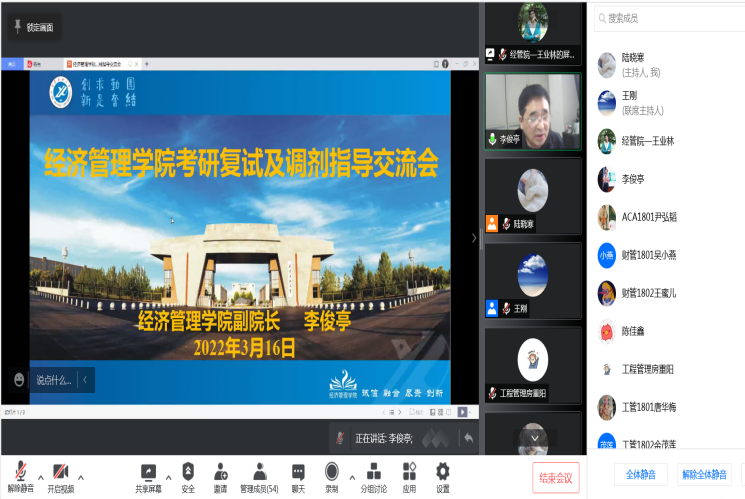Toggle 开启视频 camera button
The image size is (745, 499).
pyautogui.click(x=60, y=472)
